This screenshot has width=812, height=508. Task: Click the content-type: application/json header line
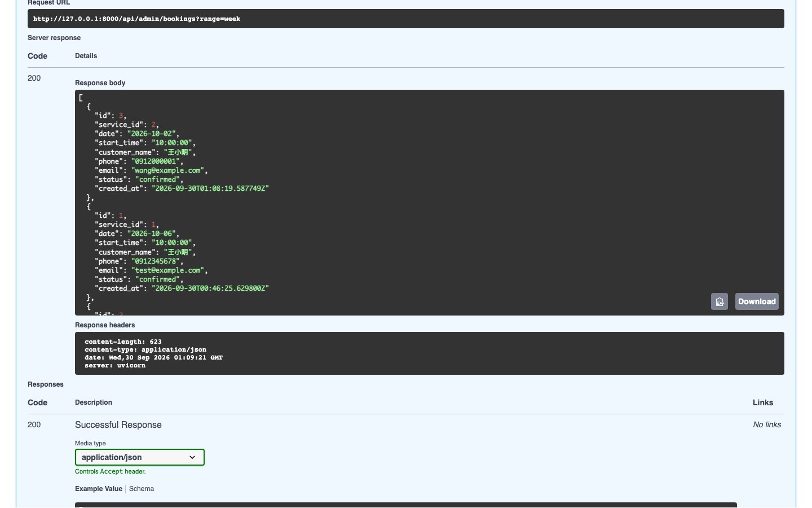tap(145, 349)
